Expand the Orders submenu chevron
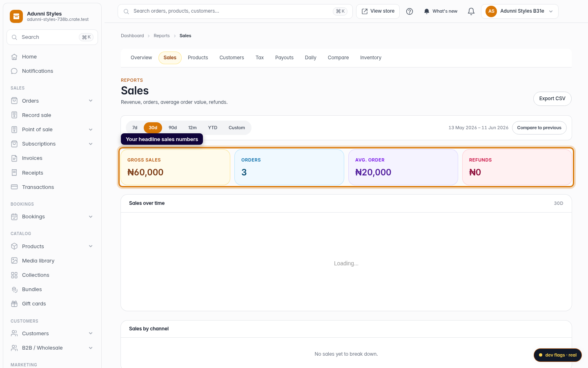Screen dimensions: 588x368 pos(91,101)
